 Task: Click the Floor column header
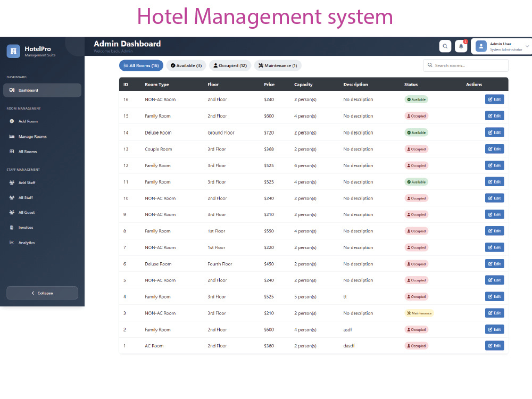(213, 85)
